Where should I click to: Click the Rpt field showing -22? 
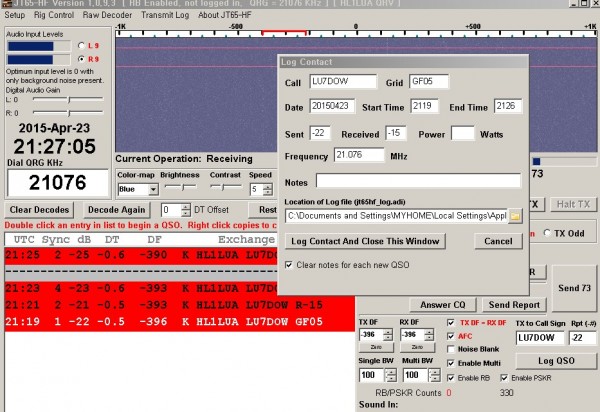[x=583, y=338]
